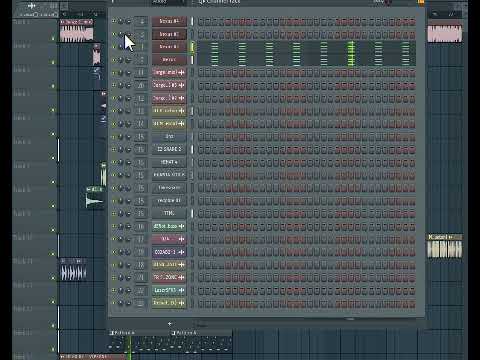Select the TTHL channel indicator
Image resolution: width=480 pixels, height=360 pixels.
(192, 213)
